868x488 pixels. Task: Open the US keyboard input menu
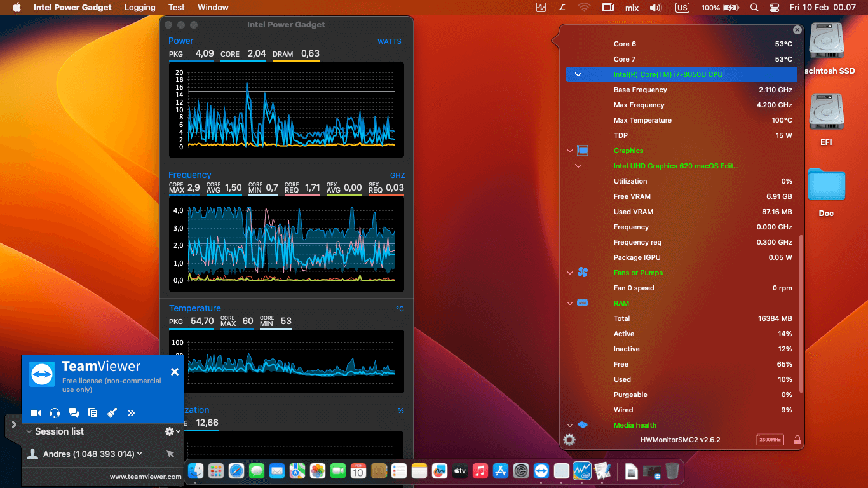(682, 8)
